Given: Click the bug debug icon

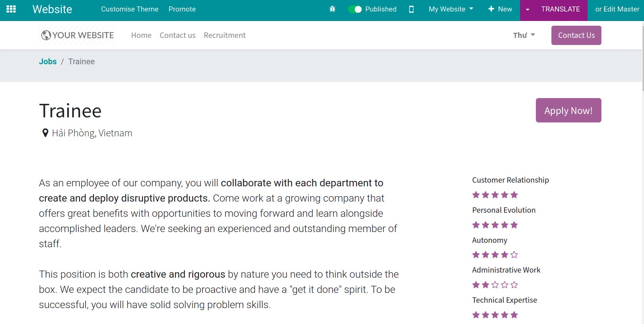Looking at the screenshot, I should [332, 9].
